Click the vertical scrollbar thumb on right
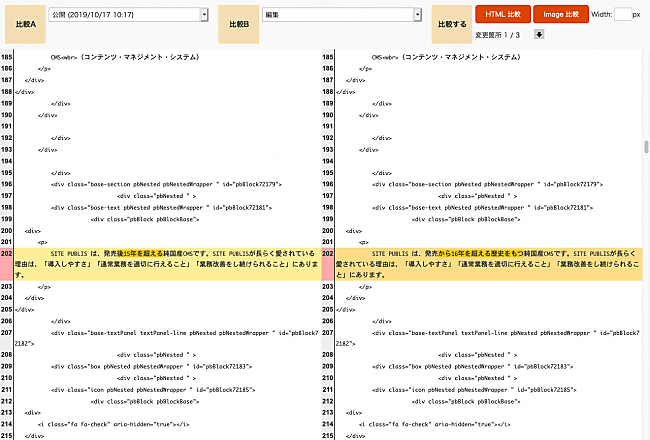650x440 pixels. point(645,147)
